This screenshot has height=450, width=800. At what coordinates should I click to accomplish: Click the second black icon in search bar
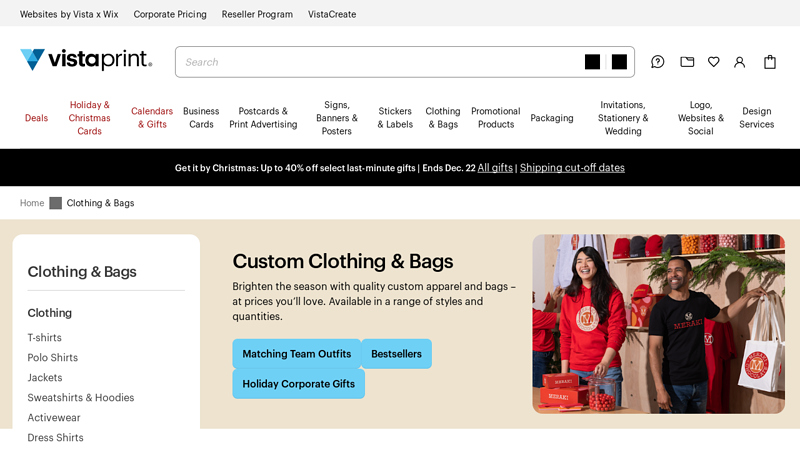point(619,62)
